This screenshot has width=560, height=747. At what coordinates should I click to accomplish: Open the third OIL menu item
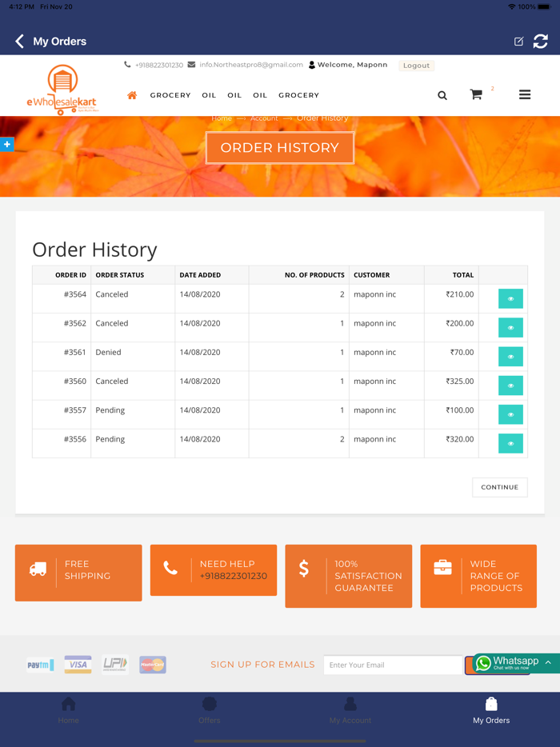pos(260,95)
